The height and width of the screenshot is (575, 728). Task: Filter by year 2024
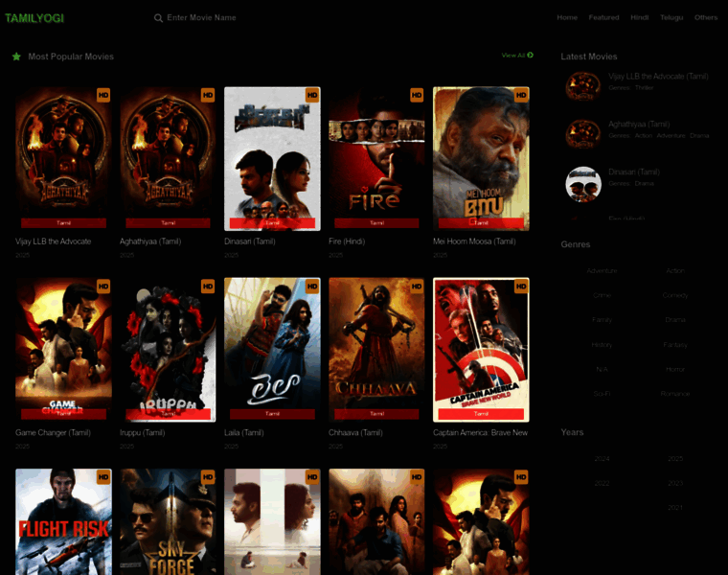tap(602, 459)
